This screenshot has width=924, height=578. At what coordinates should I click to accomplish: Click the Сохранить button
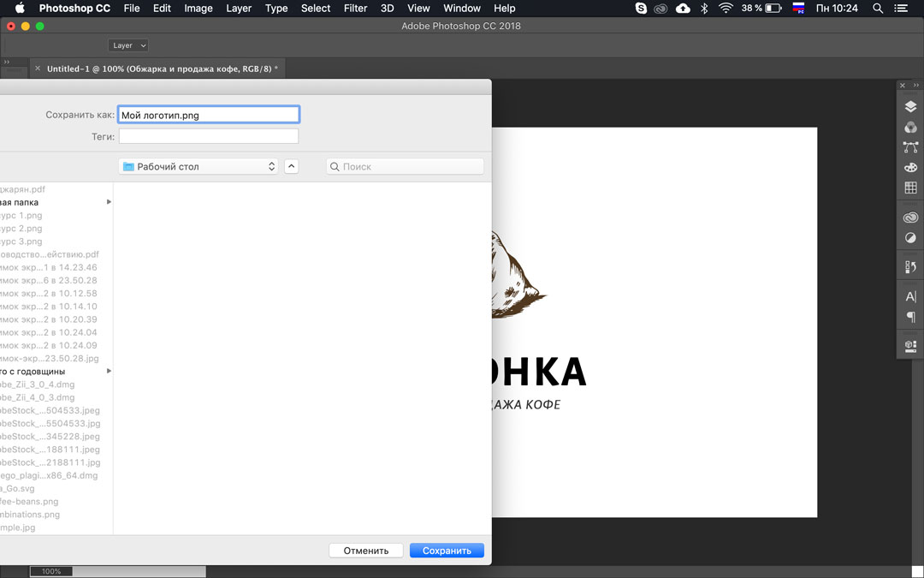[x=447, y=551]
